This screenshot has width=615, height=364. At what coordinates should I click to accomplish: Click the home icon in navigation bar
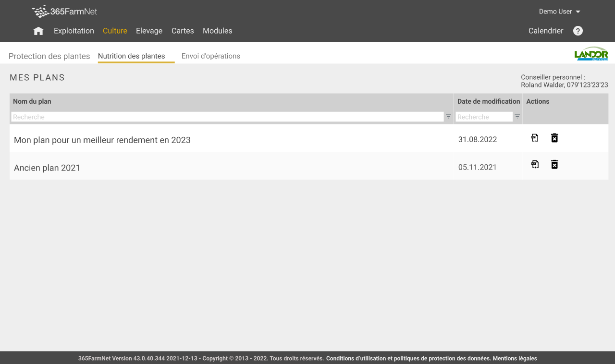coord(38,31)
